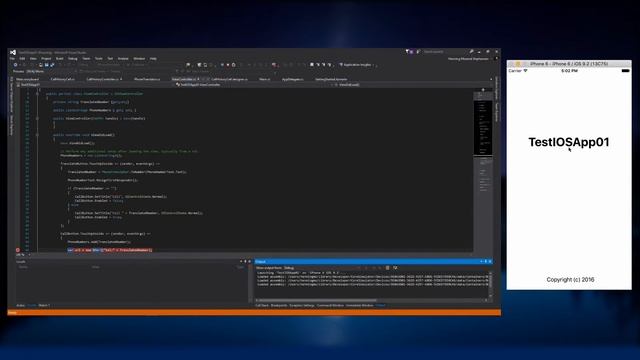Viewport: 640px width, 360px height.
Task: Close the Output panel
Action: click(490, 261)
